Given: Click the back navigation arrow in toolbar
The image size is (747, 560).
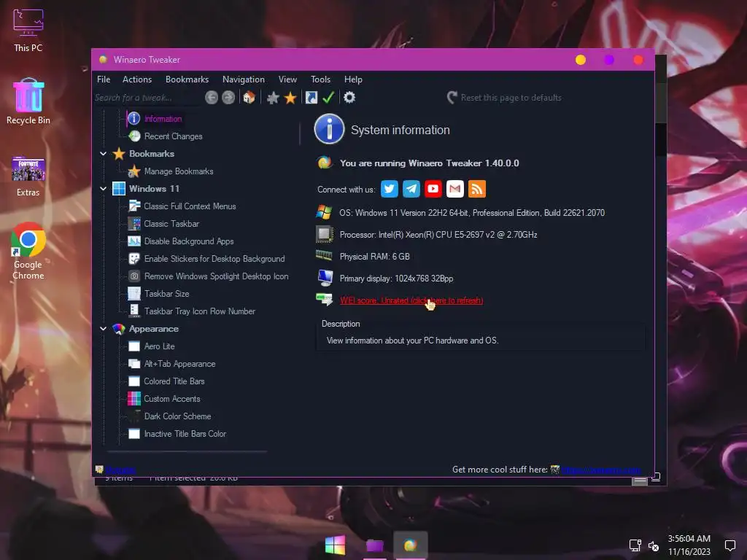Looking at the screenshot, I should (212, 98).
